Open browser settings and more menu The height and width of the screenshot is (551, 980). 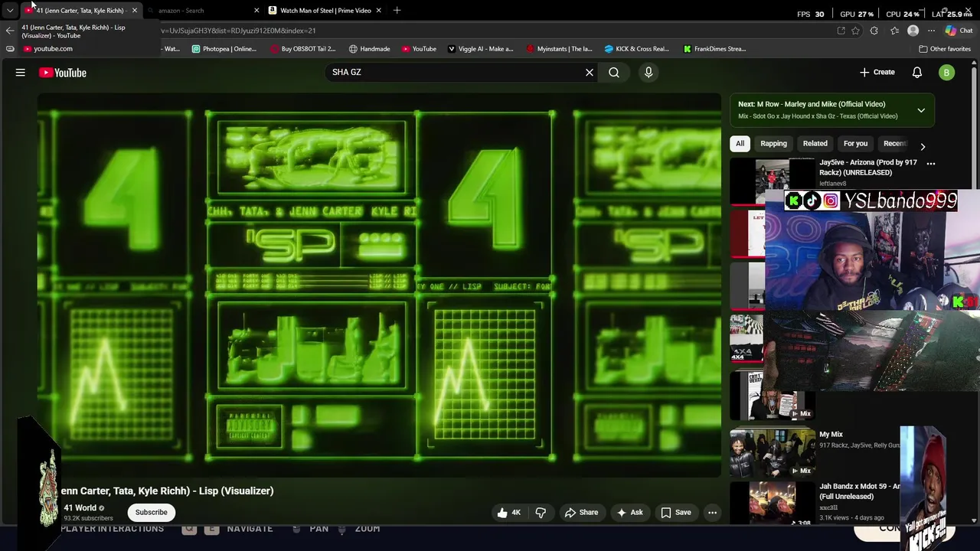tap(931, 31)
